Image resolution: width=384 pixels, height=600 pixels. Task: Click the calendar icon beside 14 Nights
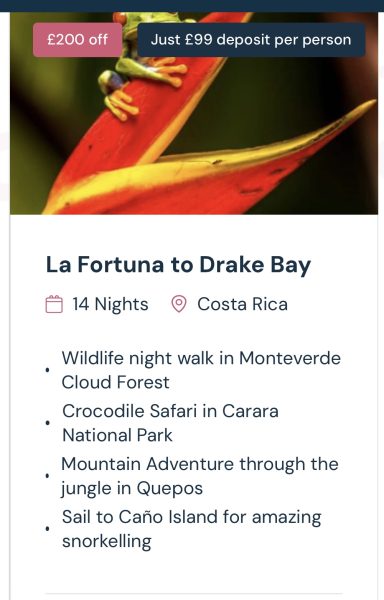54,304
